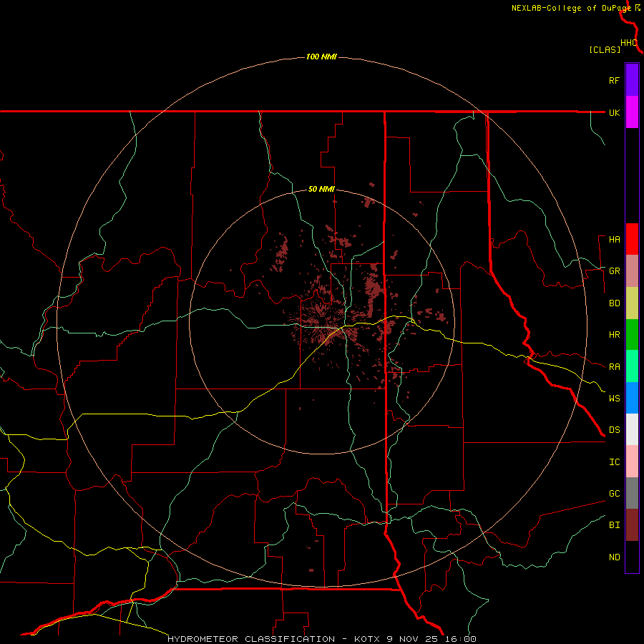The height and width of the screenshot is (644, 644).
Task: Click the light green RA legend swatch
Action: coord(632,366)
